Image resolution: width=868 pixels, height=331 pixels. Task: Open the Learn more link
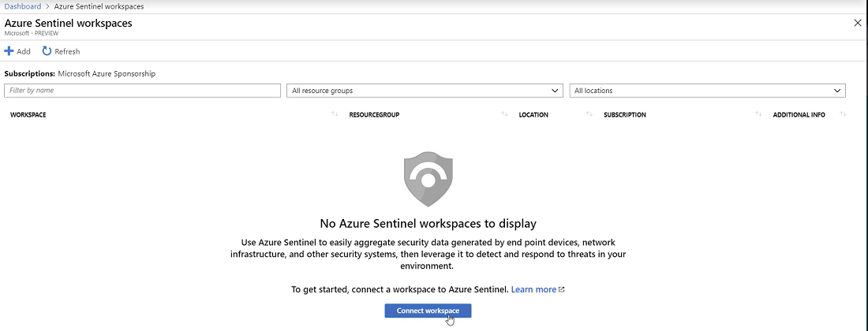(533, 289)
